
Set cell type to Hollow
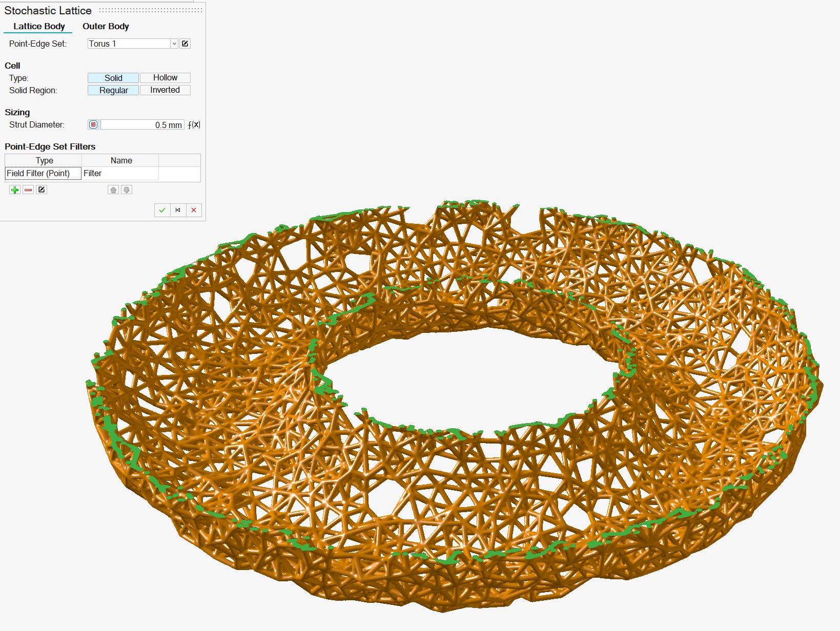(x=165, y=78)
